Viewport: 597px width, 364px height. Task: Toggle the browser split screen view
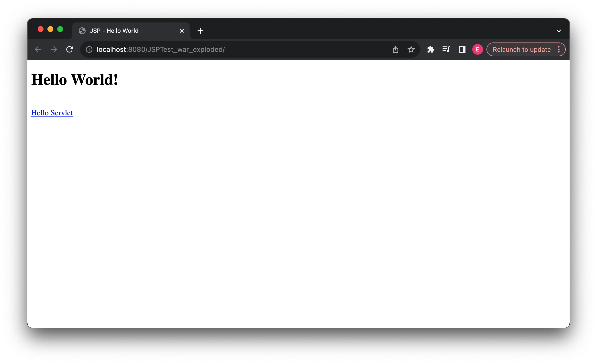461,49
